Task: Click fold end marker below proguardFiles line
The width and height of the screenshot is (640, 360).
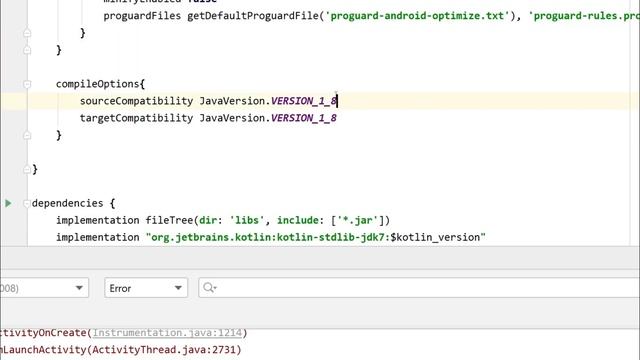Action: (x=27, y=33)
